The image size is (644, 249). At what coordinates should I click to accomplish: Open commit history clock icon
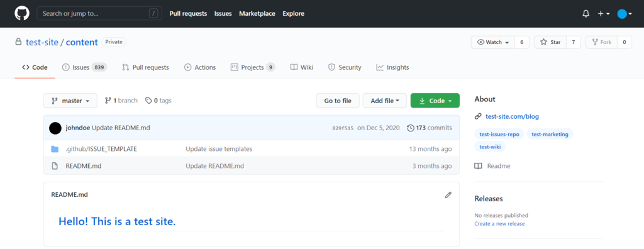[x=410, y=128]
